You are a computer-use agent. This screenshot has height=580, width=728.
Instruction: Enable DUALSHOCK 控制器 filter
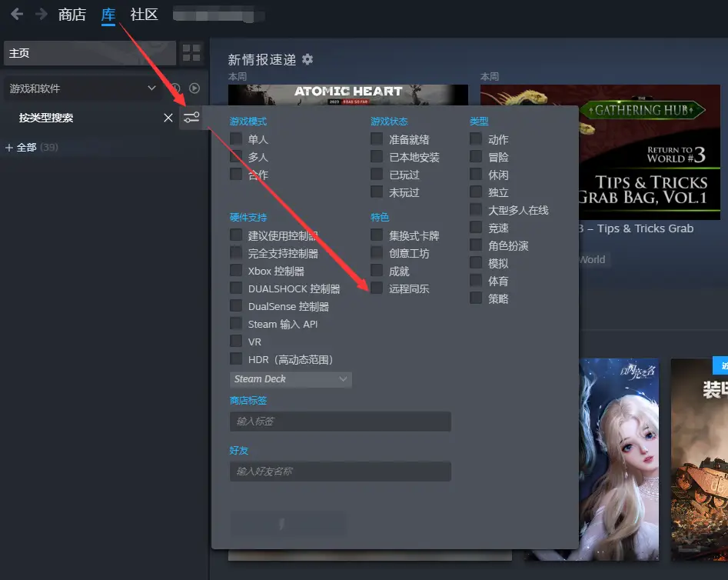[x=236, y=288]
